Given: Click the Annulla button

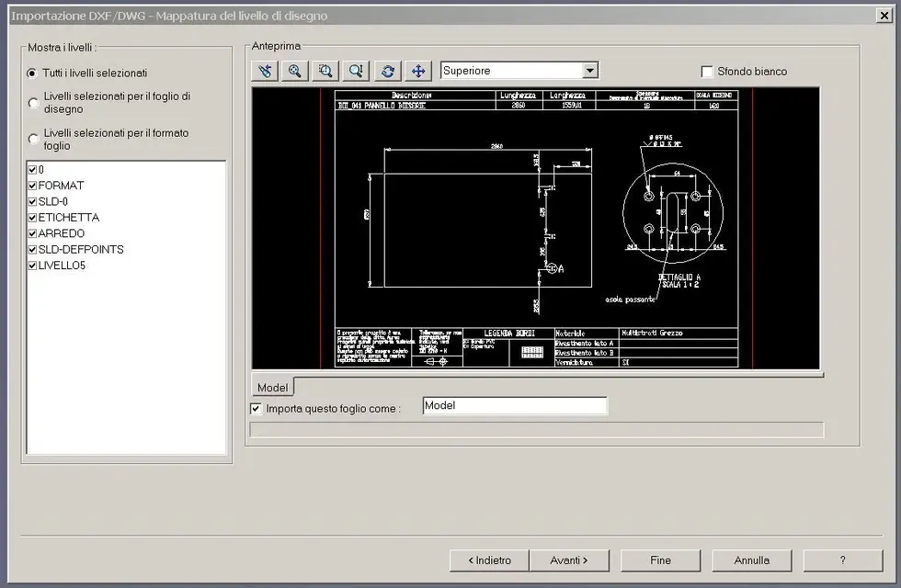Looking at the screenshot, I should [x=752, y=560].
